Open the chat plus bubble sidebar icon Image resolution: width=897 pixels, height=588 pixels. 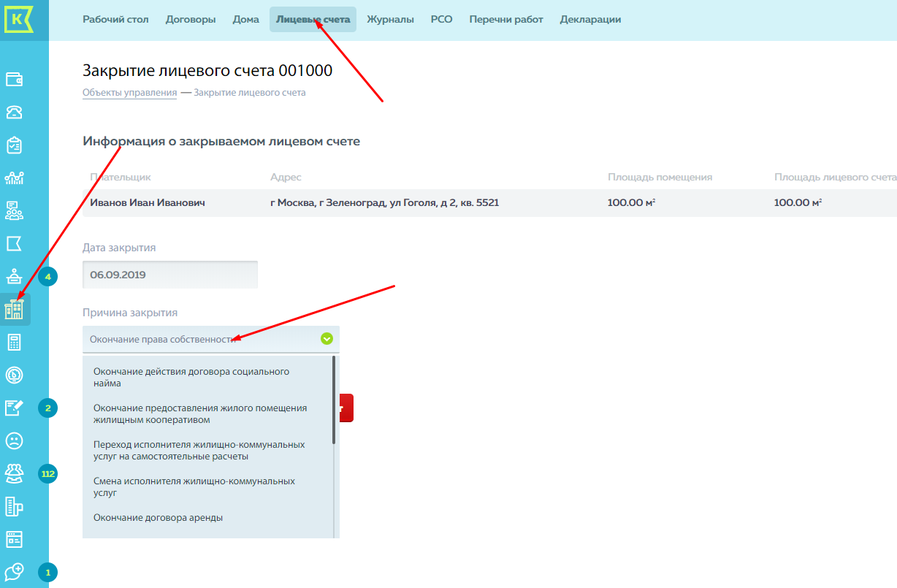[15, 571]
